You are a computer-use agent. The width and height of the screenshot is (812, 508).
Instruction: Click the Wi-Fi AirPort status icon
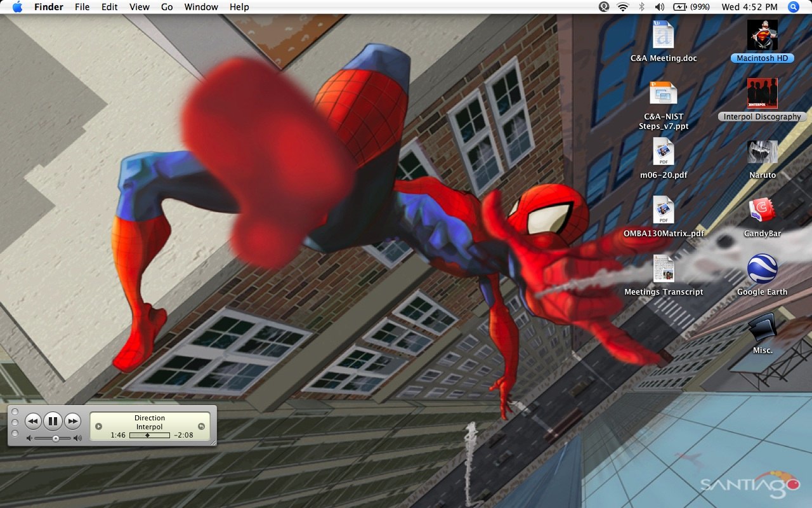622,7
